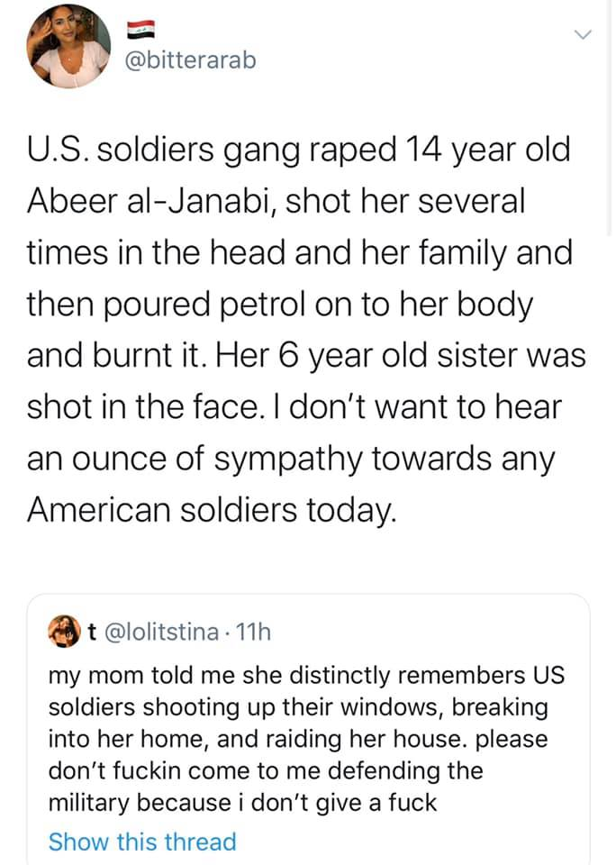
Task: Open the @bitterarab handle link
Action: coord(190,60)
